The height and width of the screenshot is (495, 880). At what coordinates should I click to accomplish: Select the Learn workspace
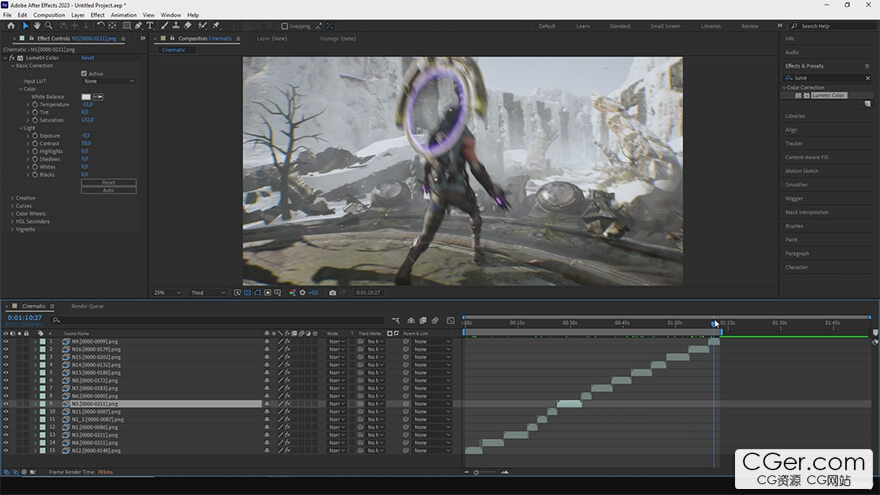tap(583, 26)
